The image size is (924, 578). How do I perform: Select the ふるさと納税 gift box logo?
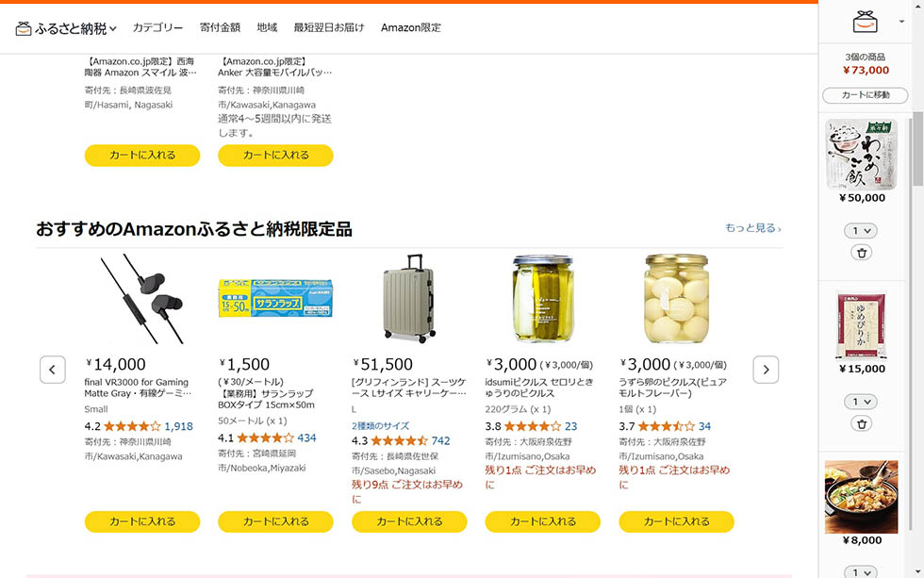click(23, 27)
